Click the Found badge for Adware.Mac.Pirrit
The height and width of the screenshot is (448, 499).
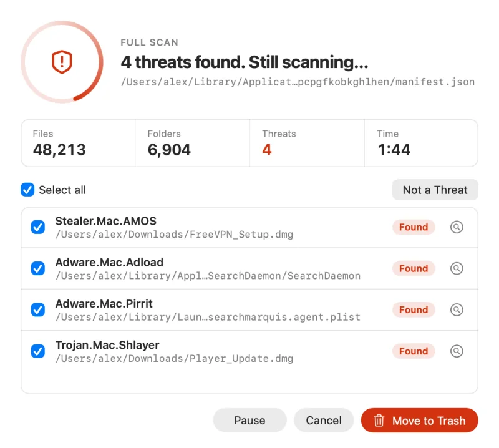(x=414, y=310)
